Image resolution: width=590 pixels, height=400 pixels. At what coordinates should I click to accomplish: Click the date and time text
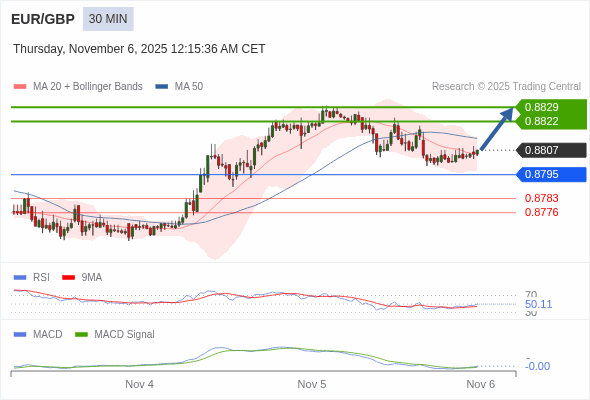click(139, 49)
